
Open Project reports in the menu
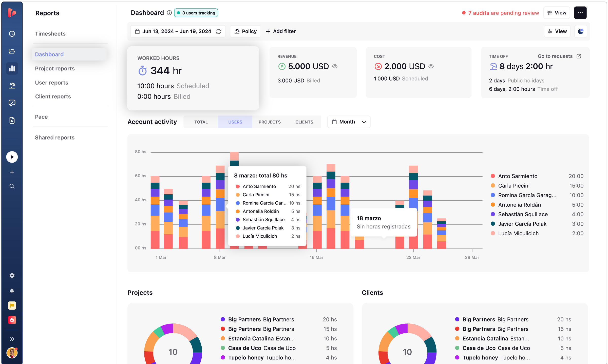click(55, 68)
